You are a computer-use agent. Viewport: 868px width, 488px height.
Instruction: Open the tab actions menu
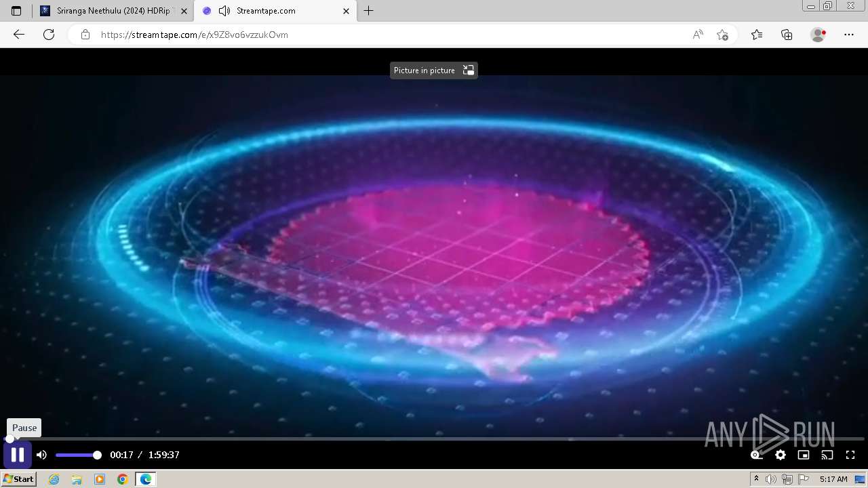point(16,11)
